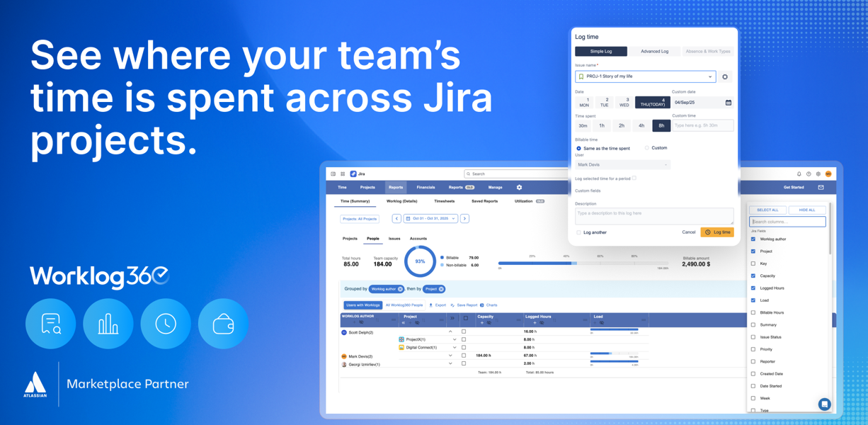Click the orange user avatar
868x425 pixels.
[x=828, y=174]
